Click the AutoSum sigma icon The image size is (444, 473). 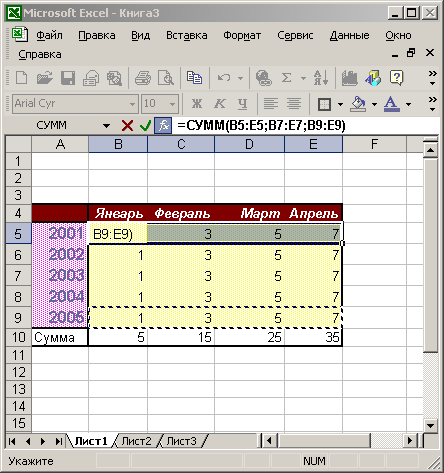coord(286,78)
